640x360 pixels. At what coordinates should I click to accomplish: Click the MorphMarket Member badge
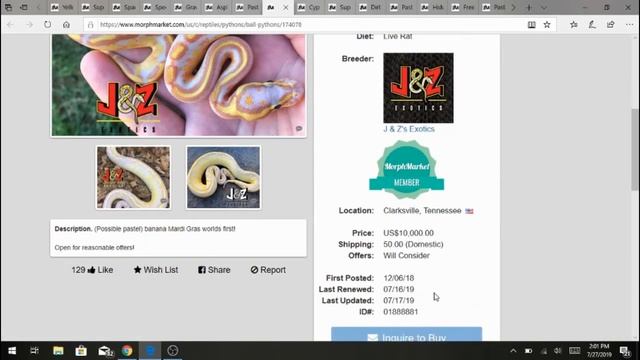(x=407, y=169)
